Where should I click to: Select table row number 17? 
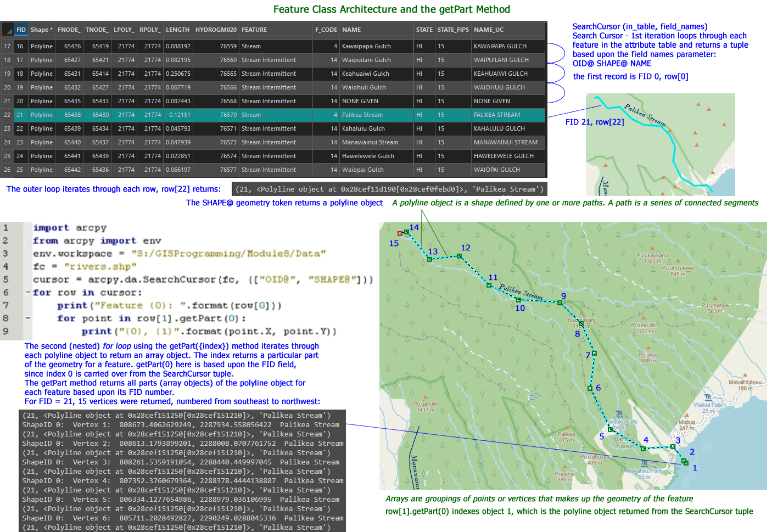click(7, 46)
